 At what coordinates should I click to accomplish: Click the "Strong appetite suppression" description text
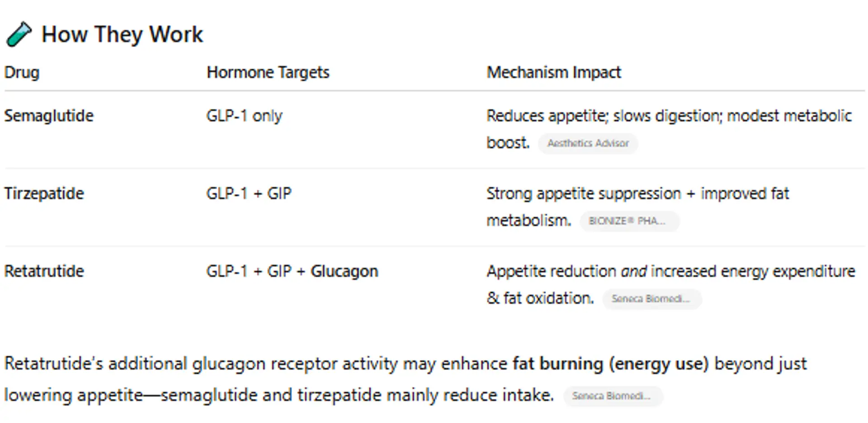(583, 194)
